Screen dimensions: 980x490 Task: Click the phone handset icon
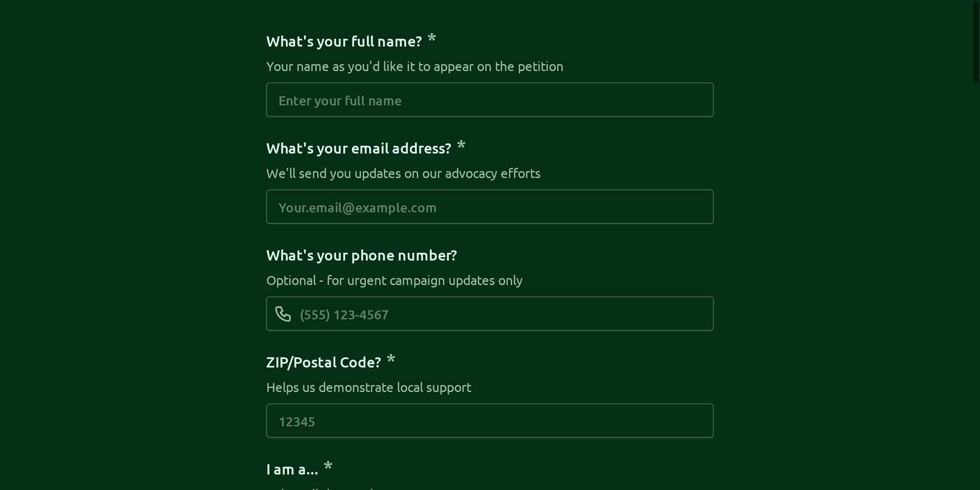pyautogui.click(x=283, y=314)
